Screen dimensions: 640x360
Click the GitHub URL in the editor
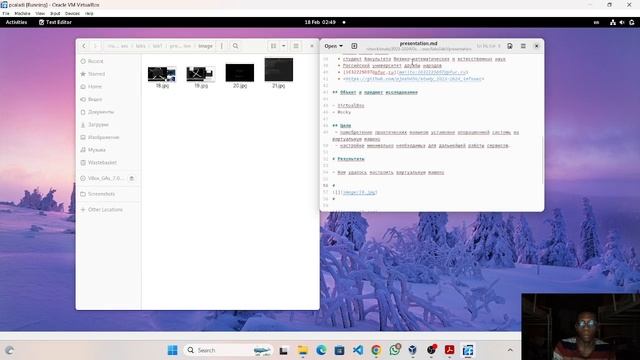pyautogui.click(x=413, y=79)
